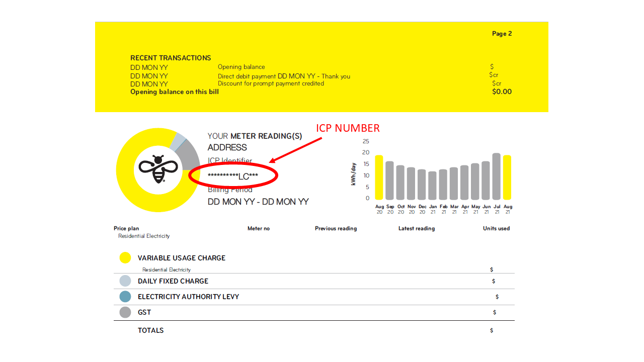The width and height of the screenshot is (644, 362).
Task: Click the Latest reading column header
Action: (416, 228)
